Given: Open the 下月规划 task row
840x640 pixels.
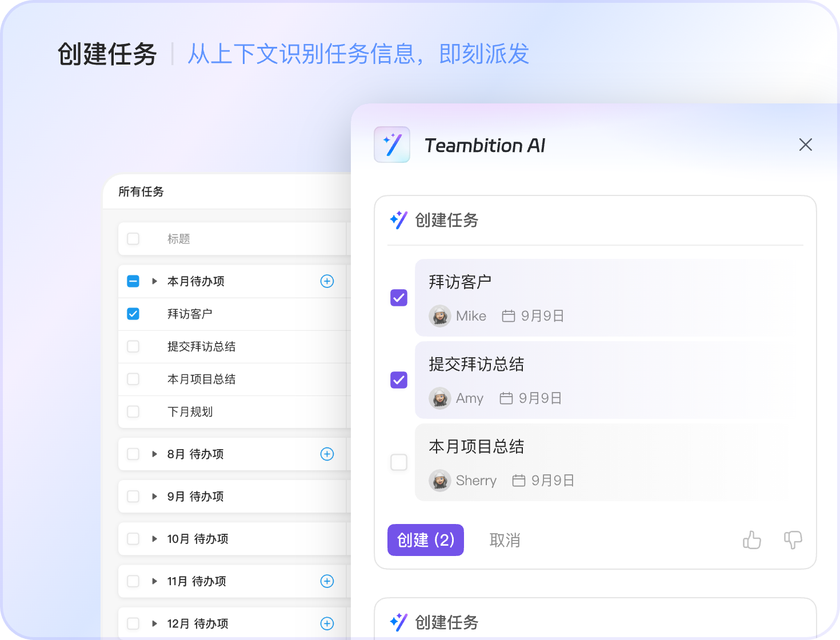Looking at the screenshot, I should coord(234,411).
